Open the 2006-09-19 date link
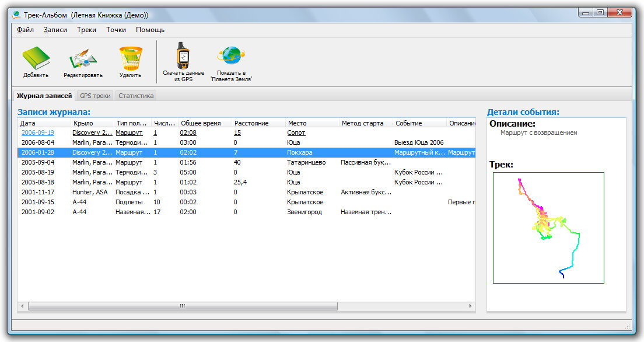Viewport: 644px width, 342px height. click(x=37, y=132)
